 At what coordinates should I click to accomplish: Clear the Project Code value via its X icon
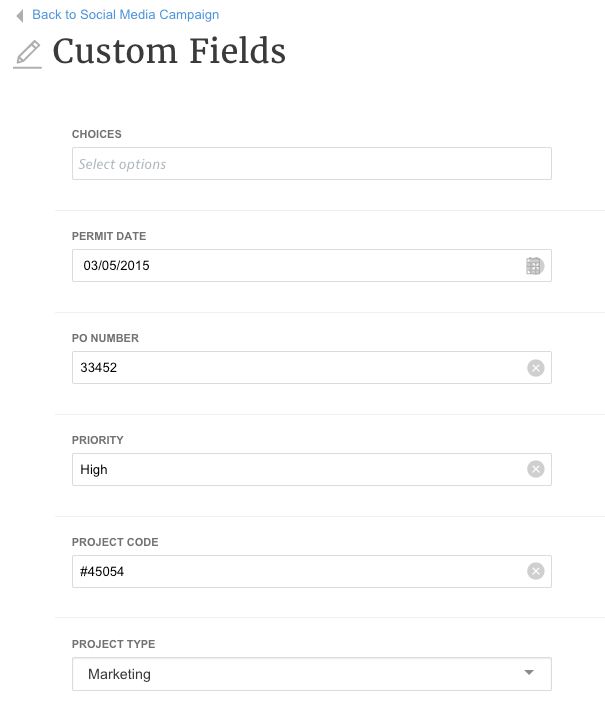(x=536, y=572)
